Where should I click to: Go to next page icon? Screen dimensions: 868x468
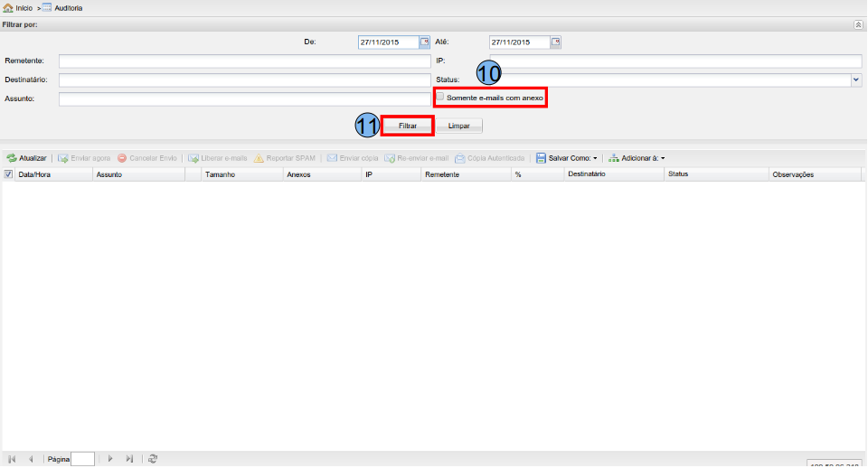[110, 459]
